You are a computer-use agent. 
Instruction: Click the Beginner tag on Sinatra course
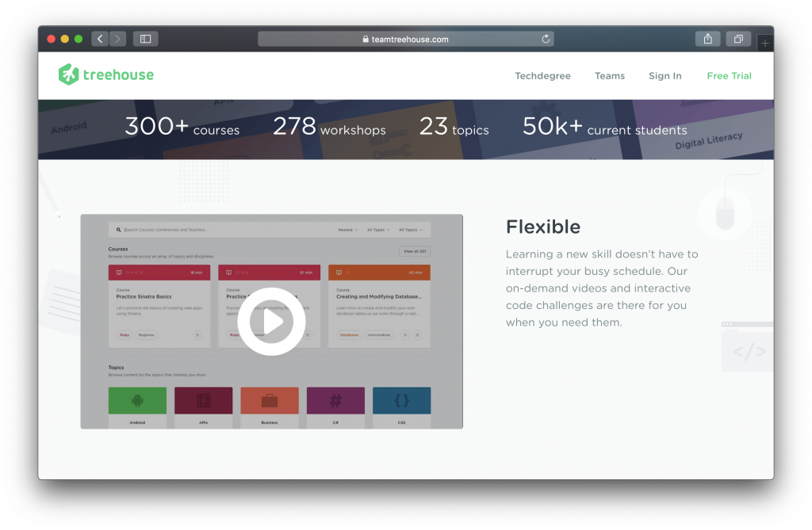click(147, 335)
